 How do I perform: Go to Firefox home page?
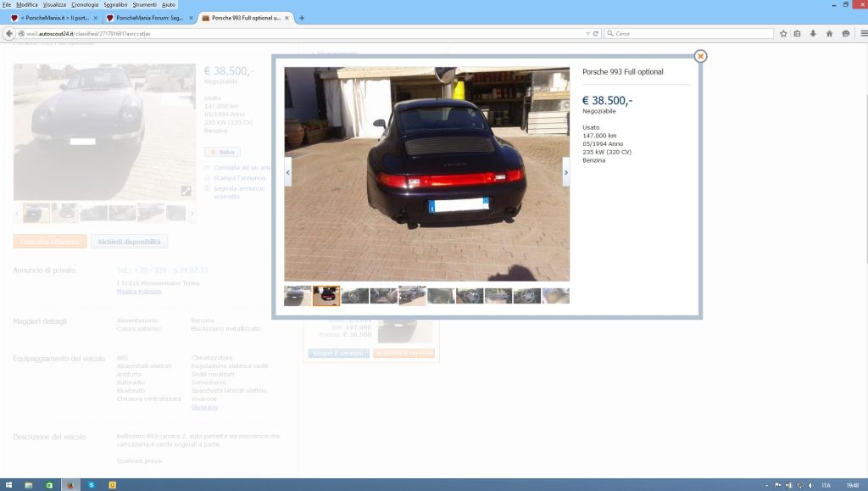tap(829, 34)
